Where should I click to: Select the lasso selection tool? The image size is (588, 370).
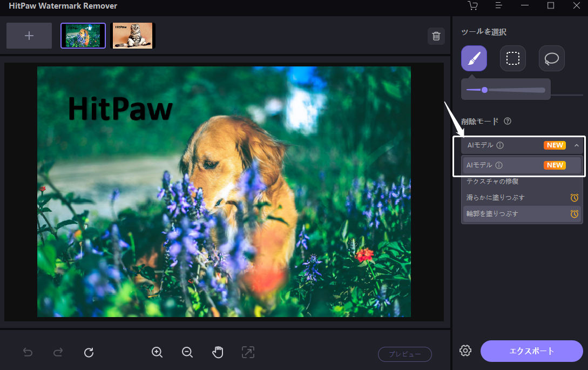pos(552,58)
